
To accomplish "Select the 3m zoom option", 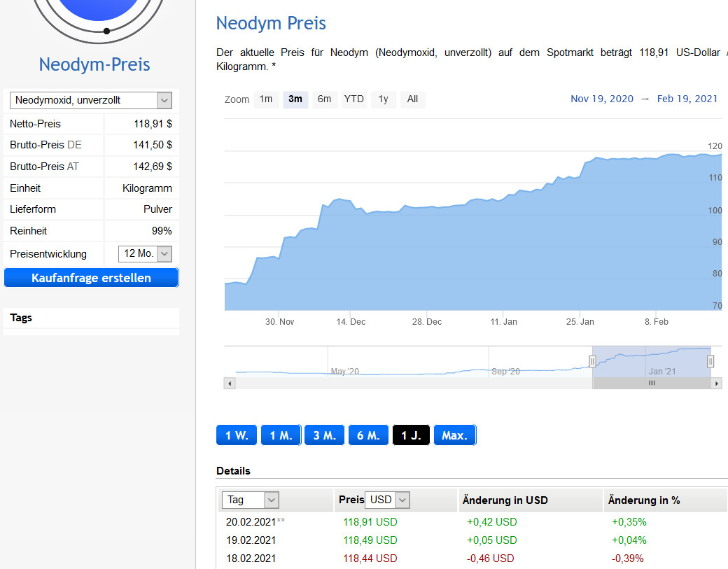I will pos(295,99).
